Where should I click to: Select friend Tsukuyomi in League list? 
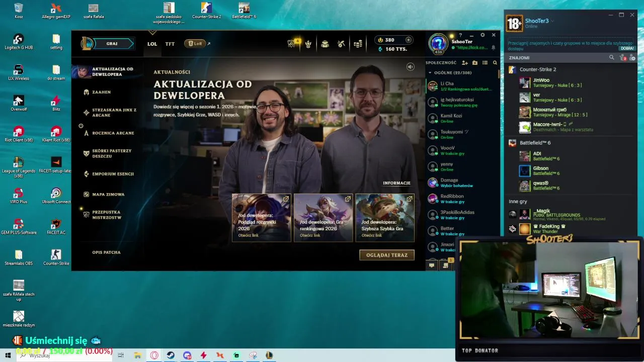click(x=461, y=134)
